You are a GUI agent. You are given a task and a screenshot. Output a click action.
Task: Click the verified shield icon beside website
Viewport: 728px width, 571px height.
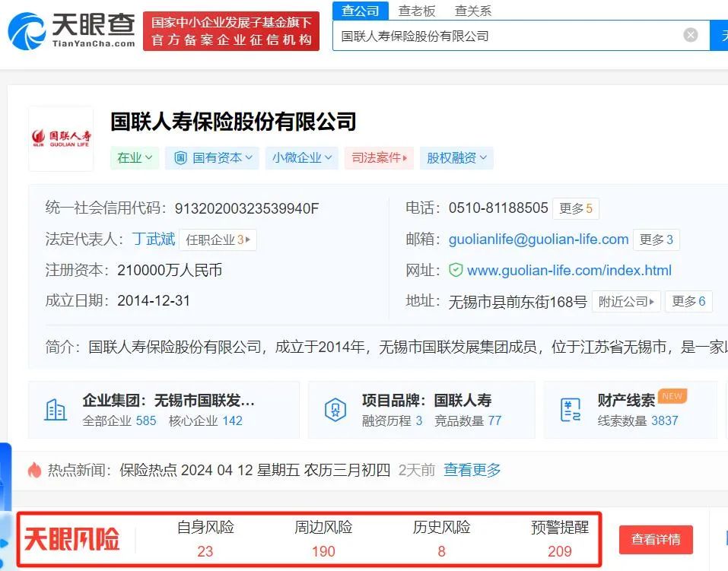(456, 270)
